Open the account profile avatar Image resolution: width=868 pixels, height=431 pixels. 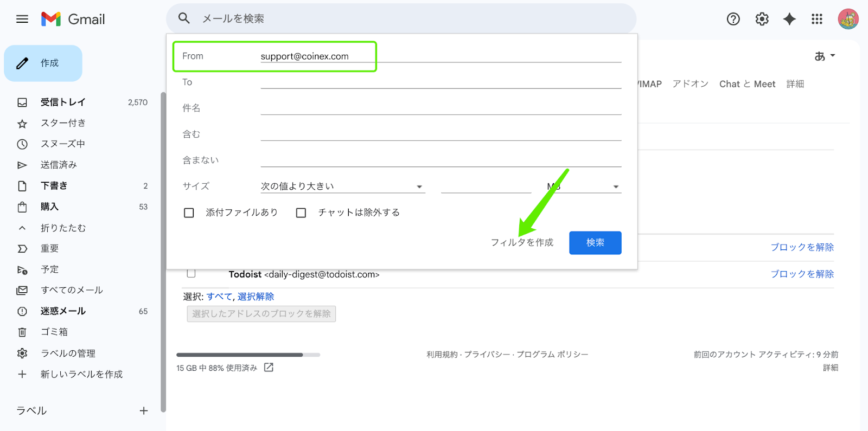point(848,19)
